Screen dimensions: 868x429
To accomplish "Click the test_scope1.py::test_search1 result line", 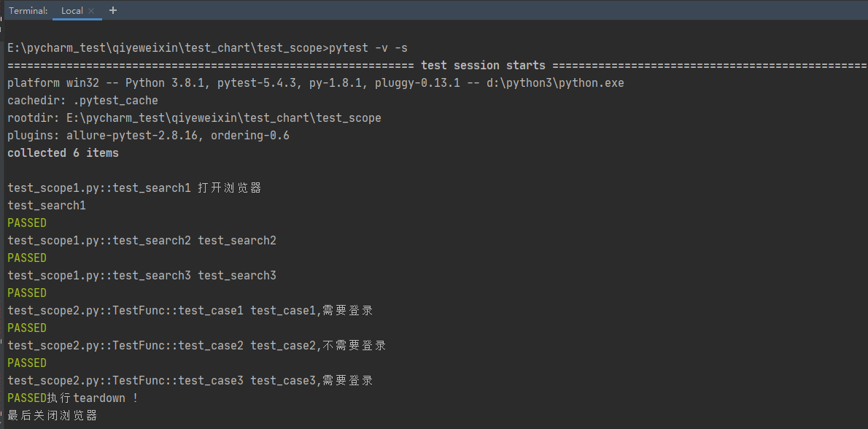I will coord(99,188).
